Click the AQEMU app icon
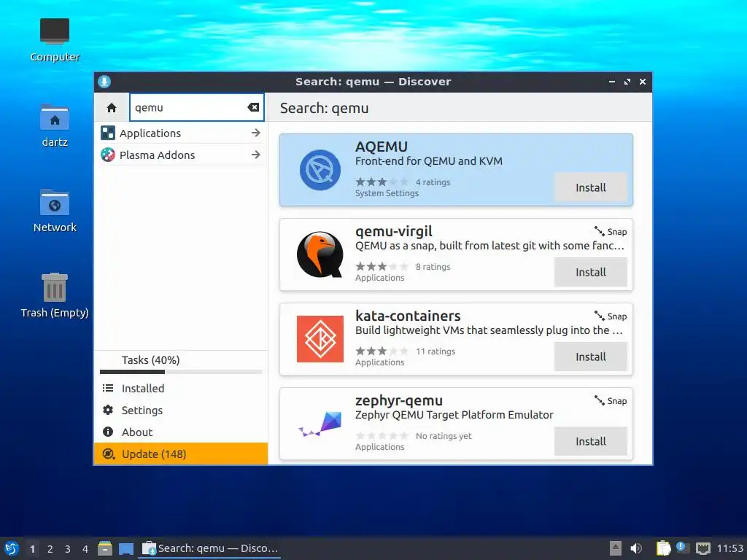The height and width of the screenshot is (560, 747). 320,170
